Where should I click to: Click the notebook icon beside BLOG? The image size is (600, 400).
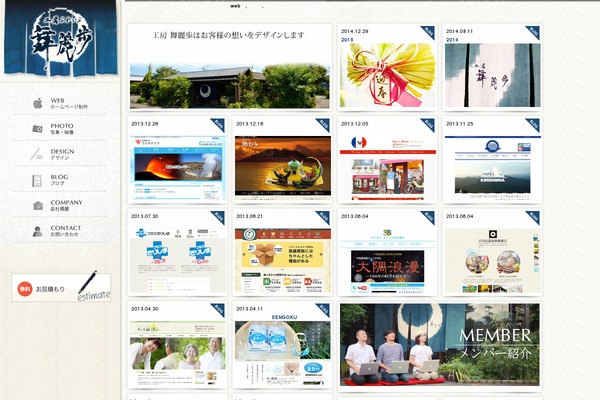pyautogui.click(x=37, y=180)
